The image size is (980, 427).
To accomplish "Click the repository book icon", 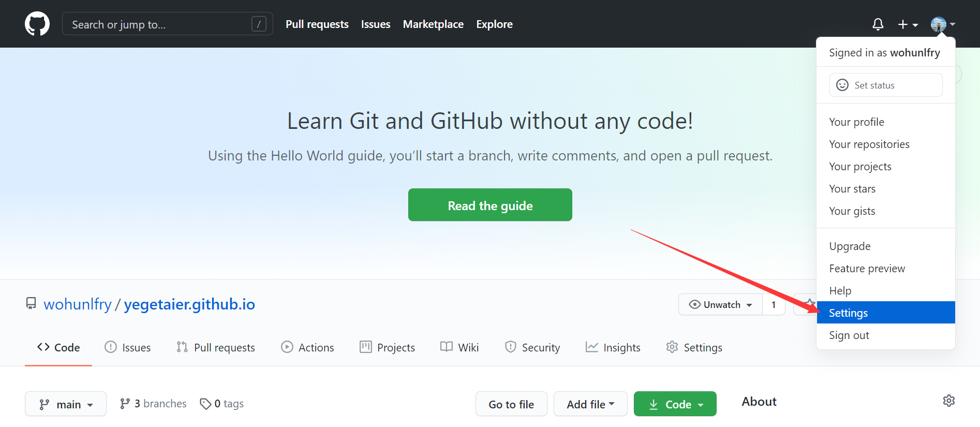I will pyautogui.click(x=31, y=303).
